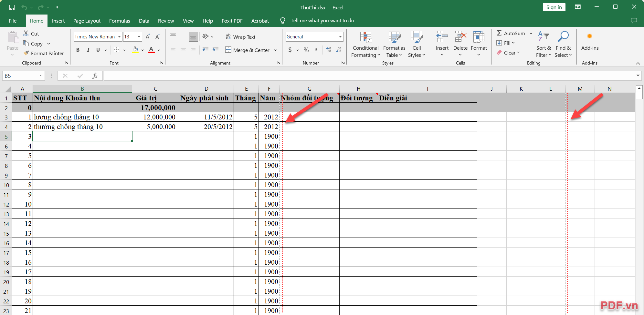Switch to the Data tab

(x=144, y=21)
